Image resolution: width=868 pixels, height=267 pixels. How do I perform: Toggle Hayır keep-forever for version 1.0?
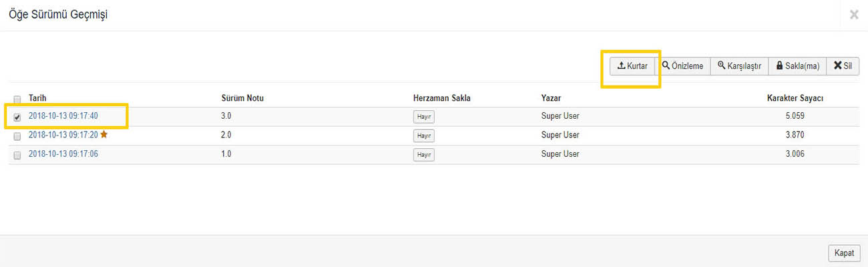pos(423,155)
